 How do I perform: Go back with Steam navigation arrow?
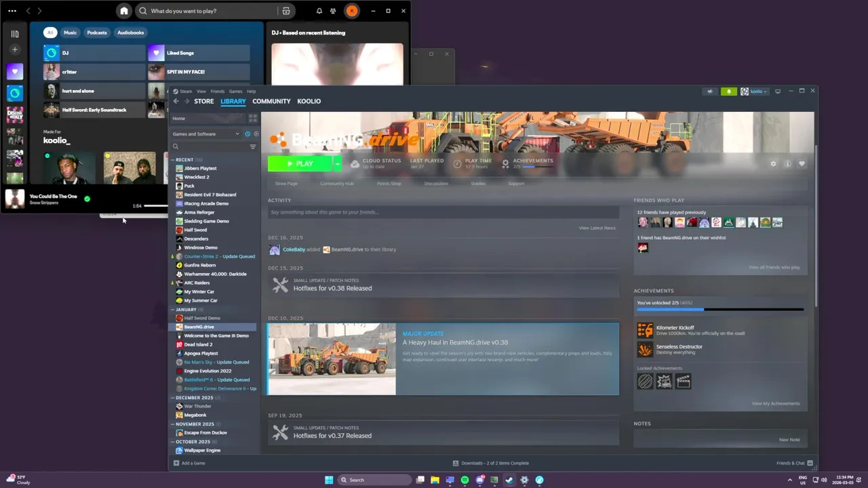point(176,101)
